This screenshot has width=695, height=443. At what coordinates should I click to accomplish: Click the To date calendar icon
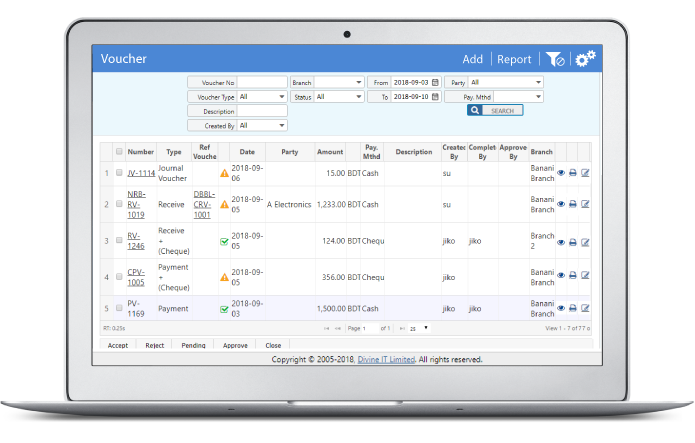[x=435, y=97]
